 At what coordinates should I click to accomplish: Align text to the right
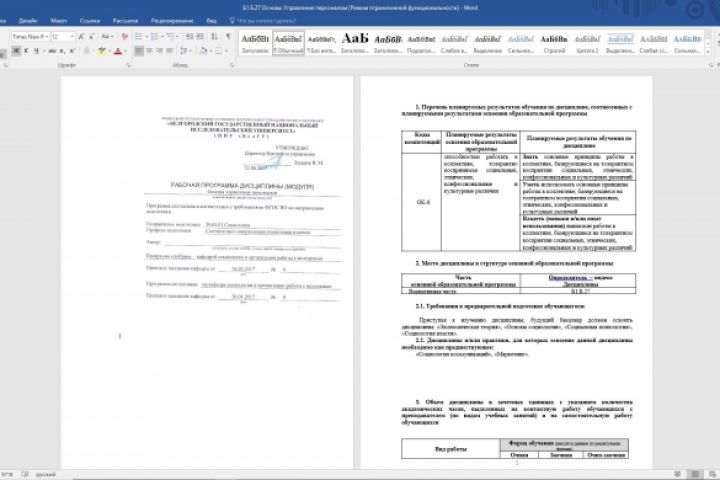159,51
